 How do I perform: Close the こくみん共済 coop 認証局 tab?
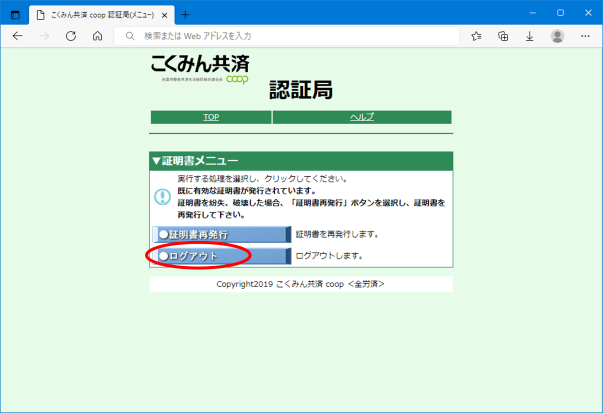click(x=165, y=15)
